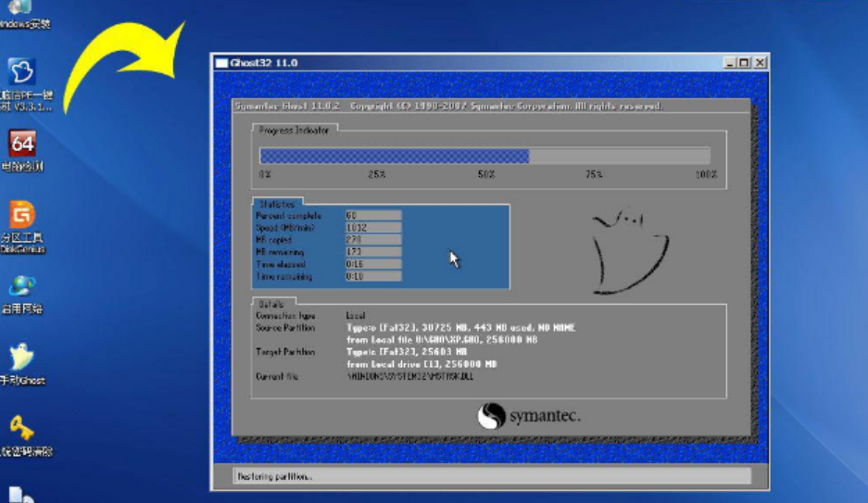Viewport: 868px width, 503px height.
Task: Open the red 64 hardware detection icon
Action: (x=21, y=144)
